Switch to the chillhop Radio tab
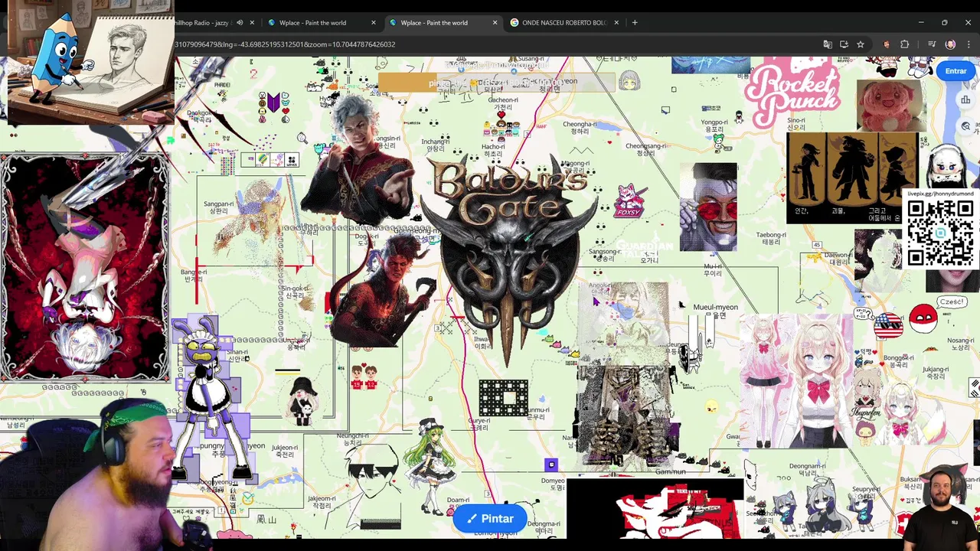The width and height of the screenshot is (980, 551). 203,23
